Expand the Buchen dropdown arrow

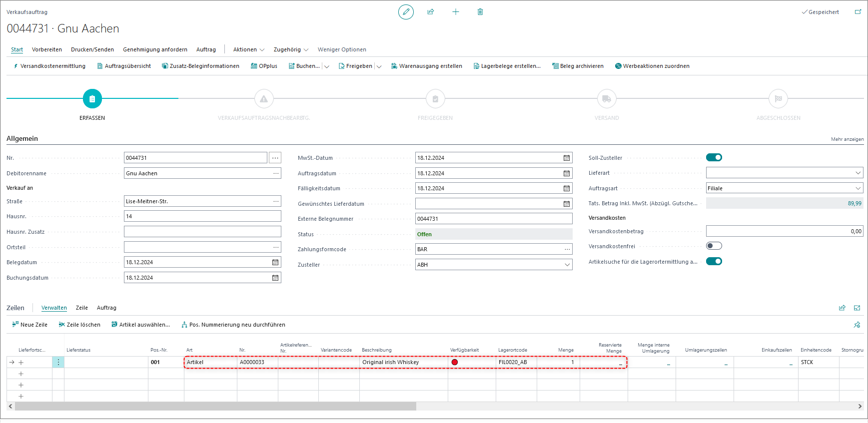coord(327,66)
